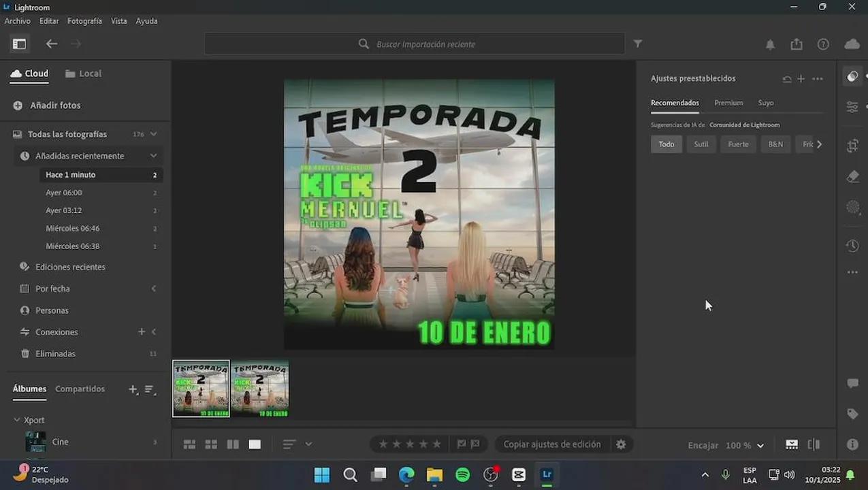This screenshot has width=868, height=490.
Task: Toggle show original comparison view
Action: pyautogui.click(x=814, y=444)
